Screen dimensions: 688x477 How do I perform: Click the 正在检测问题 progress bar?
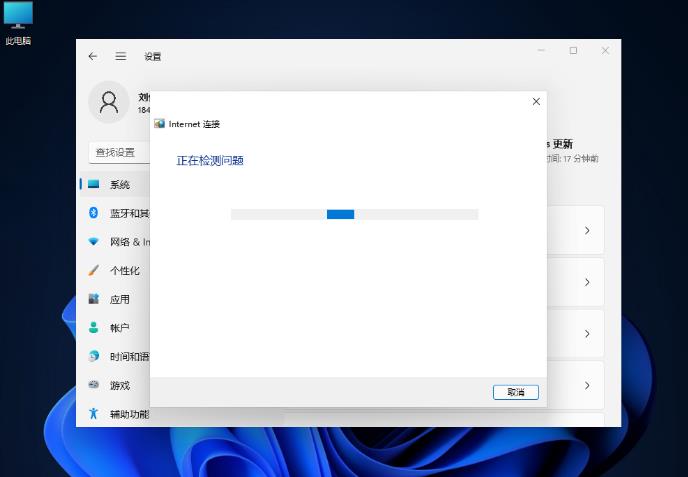click(354, 214)
